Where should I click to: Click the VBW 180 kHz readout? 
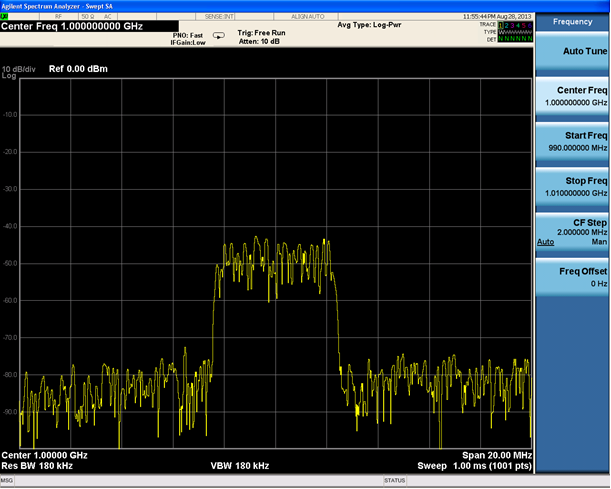tap(239, 466)
